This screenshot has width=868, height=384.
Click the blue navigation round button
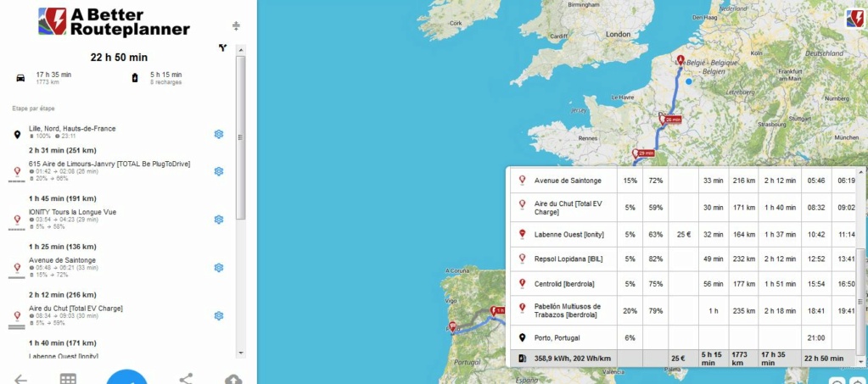(x=126, y=376)
